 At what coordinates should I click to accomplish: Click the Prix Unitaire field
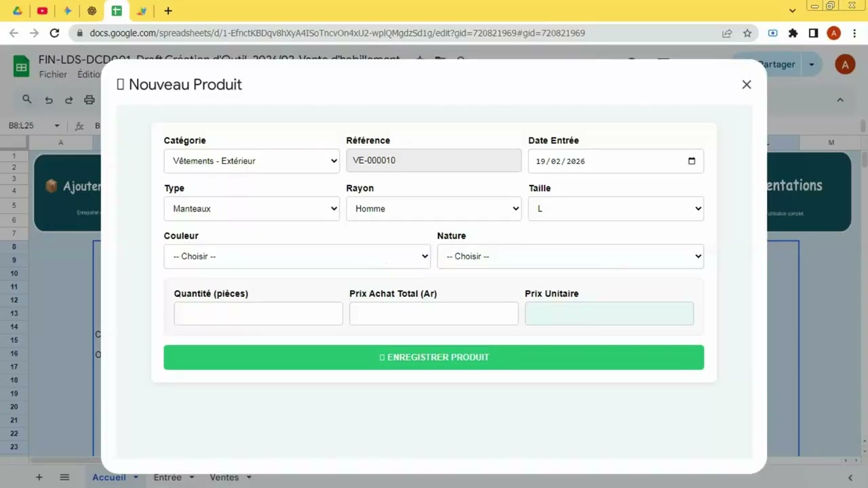pos(609,314)
